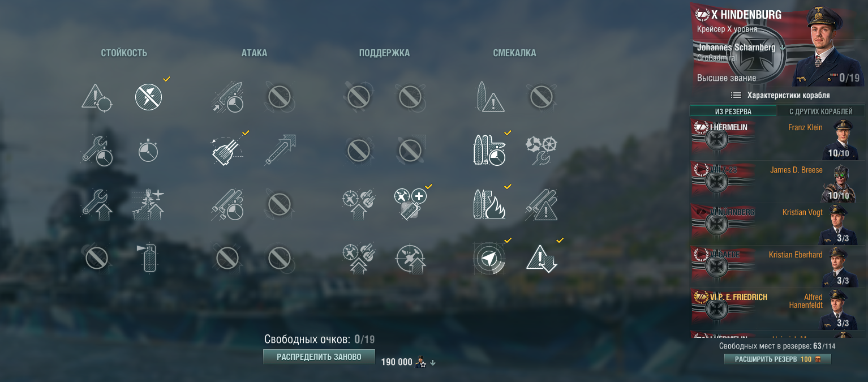Choose the Torpedo Acceleration skill icon

click(280, 150)
